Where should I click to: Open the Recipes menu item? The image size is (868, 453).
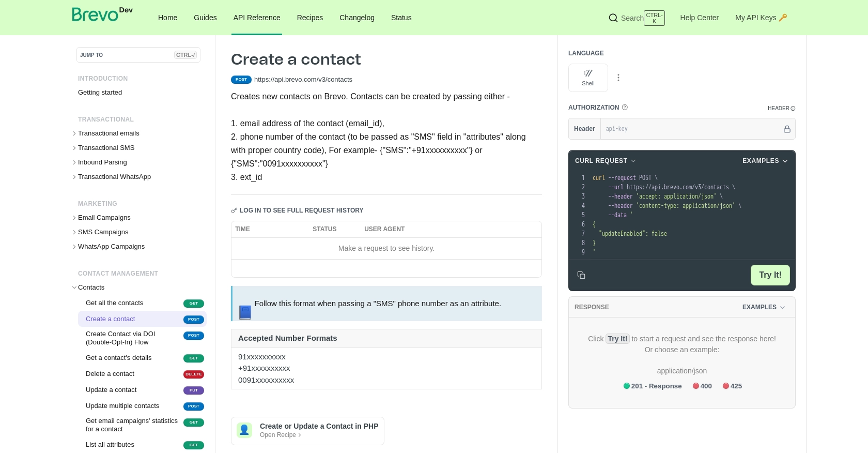pyautogui.click(x=310, y=18)
